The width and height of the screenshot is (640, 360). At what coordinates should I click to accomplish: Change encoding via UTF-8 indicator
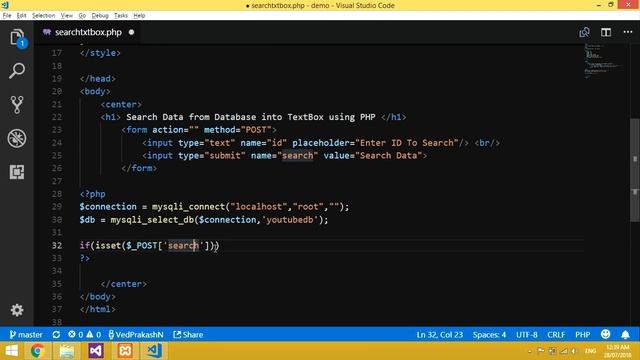[527, 335]
